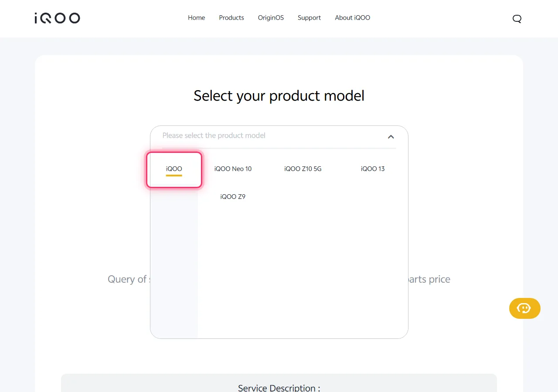The height and width of the screenshot is (392, 558).
Task: Click the product model selection field
Action: coord(279,136)
